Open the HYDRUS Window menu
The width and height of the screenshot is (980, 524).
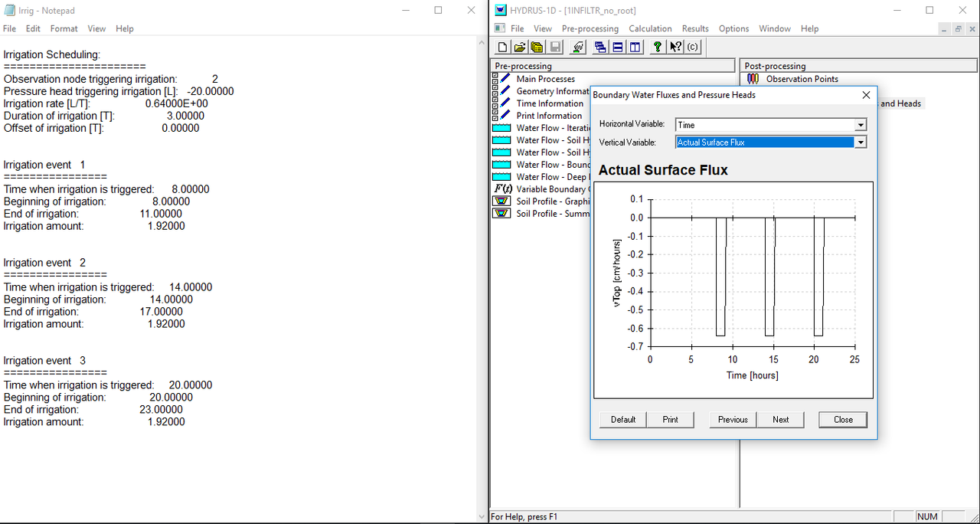coord(775,28)
